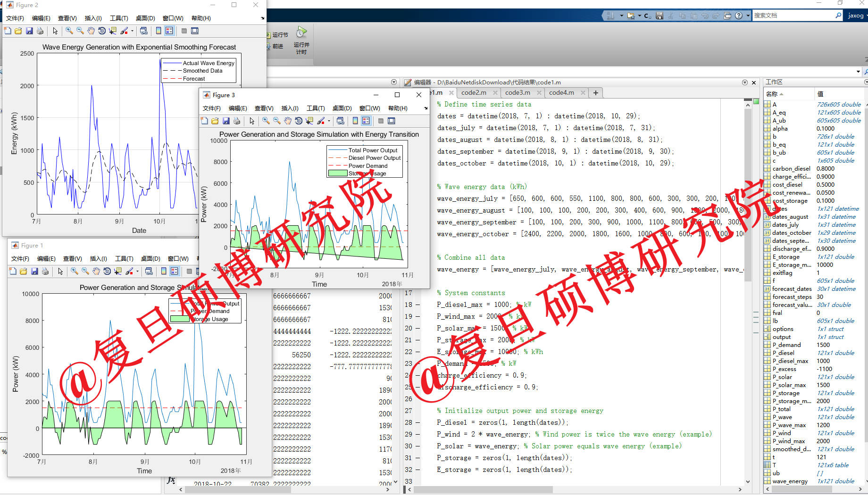Select Data Cursor tool in Figure 2
Screen dimensions: 868x495
coord(113,31)
